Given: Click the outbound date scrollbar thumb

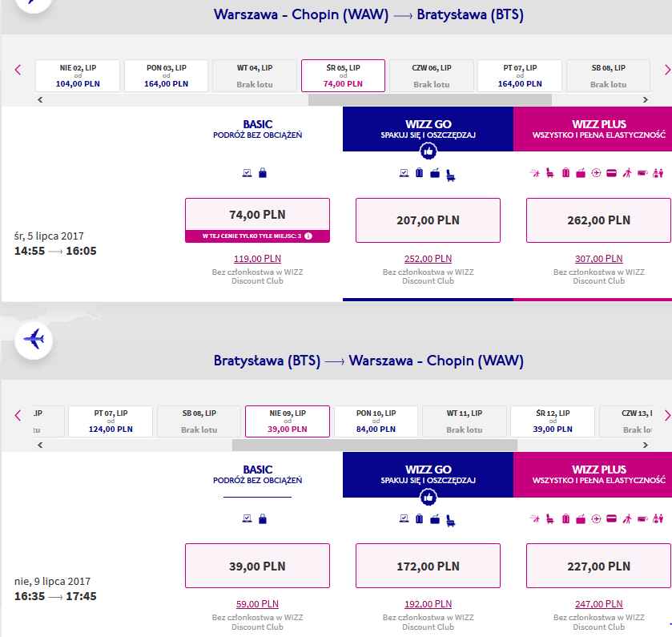Looking at the screenshot, I should pyautogui.click(x=430, y=99).
